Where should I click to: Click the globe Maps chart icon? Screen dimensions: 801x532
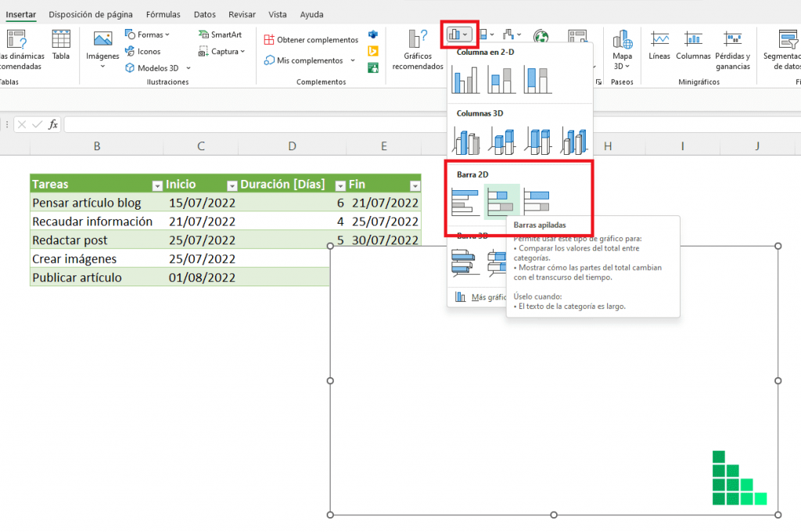point(541,36)
